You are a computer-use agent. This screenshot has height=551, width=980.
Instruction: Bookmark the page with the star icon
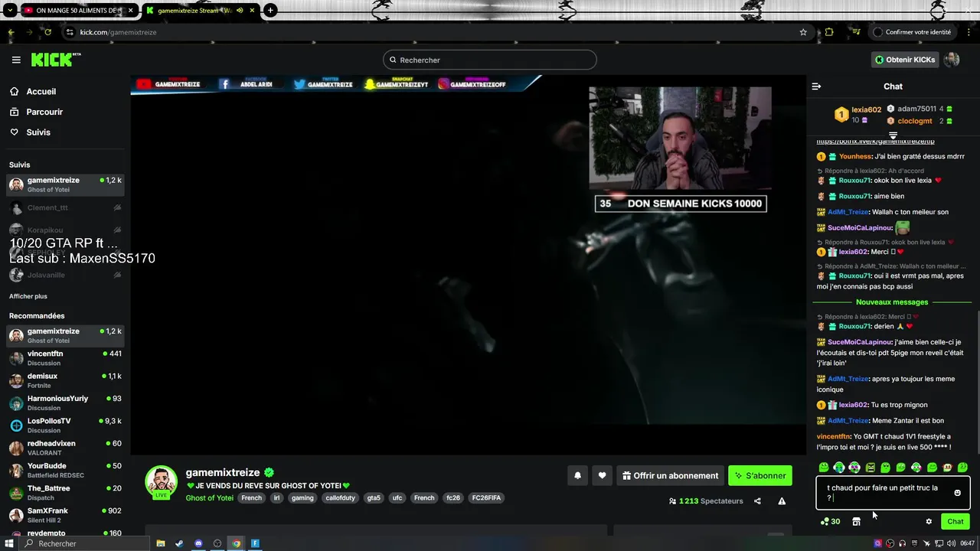pyautogui.click(x=803, y=32)
